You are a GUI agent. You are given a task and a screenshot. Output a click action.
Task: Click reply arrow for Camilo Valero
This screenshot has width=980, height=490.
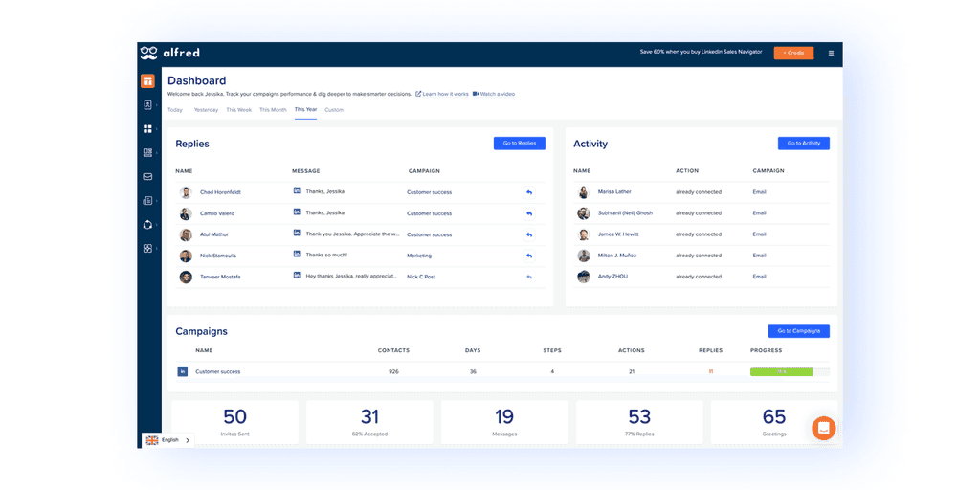click(529, 213)
